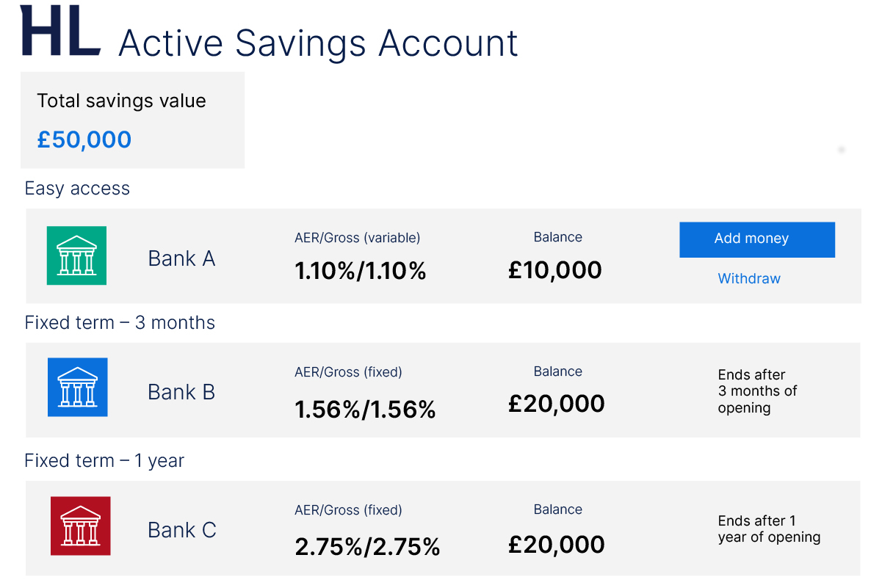The image size is (882, 588).
Task: Click the Fixed term – 1 year heading
Action: pos(104,461)
